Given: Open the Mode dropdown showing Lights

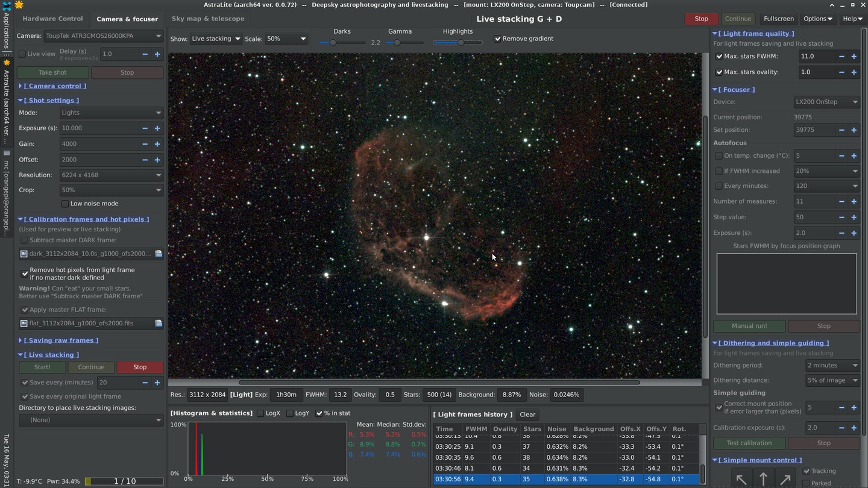Looking at the screenshot, I should click(112, 113).
